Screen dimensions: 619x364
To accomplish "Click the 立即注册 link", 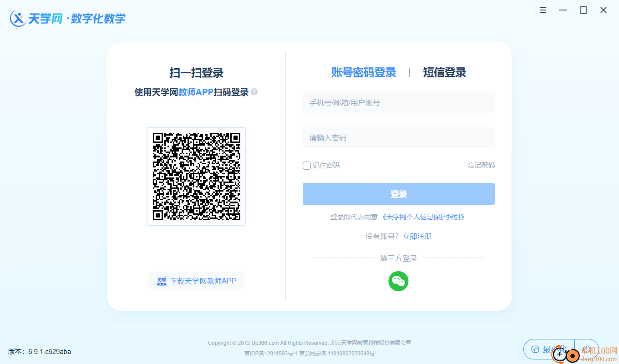I will pyautogui.click(x=417, y=237).
